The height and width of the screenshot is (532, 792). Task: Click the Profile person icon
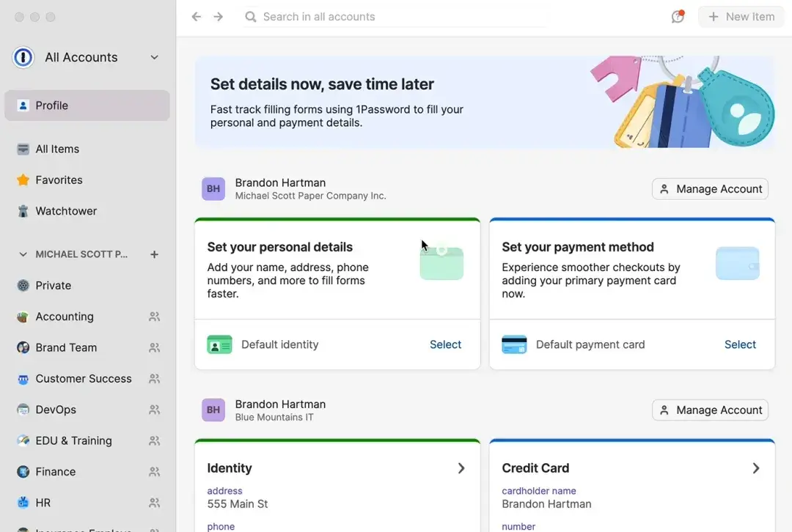pyautogui.click(x=23, y=106)
